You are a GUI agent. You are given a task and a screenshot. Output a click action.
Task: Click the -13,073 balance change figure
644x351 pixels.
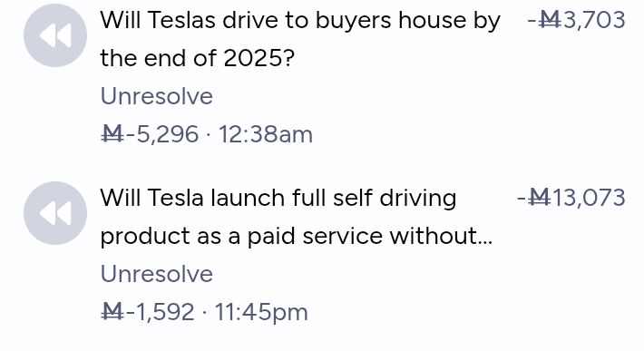pos(571,198)
